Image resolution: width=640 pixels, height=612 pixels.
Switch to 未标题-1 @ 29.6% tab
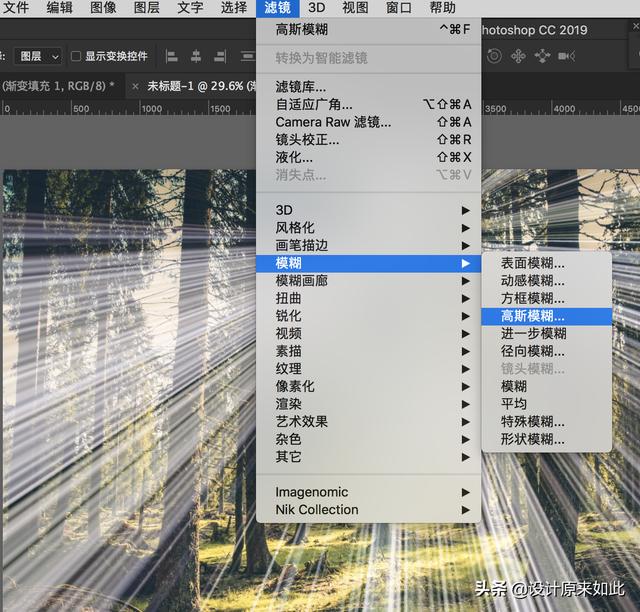click(x=201, y=86)
